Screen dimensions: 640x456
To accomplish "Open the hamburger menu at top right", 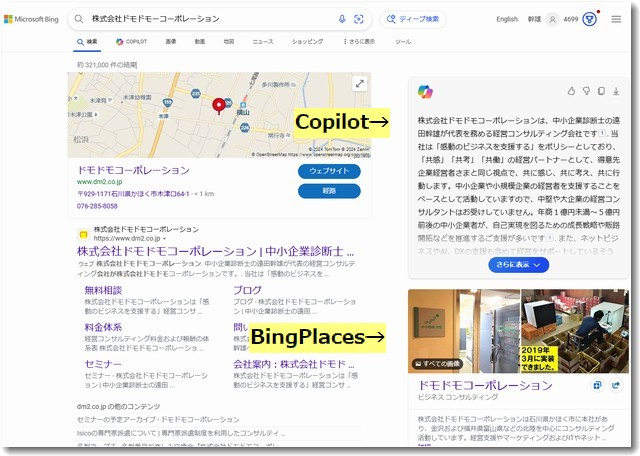I will pyautogui.click(x=615, y=19).
